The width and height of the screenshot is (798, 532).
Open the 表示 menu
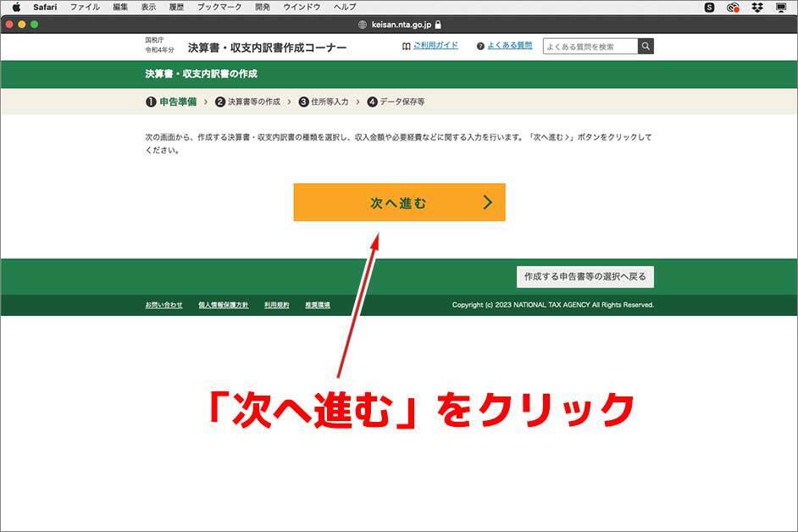pyautogui.click(x=148, y=7)
